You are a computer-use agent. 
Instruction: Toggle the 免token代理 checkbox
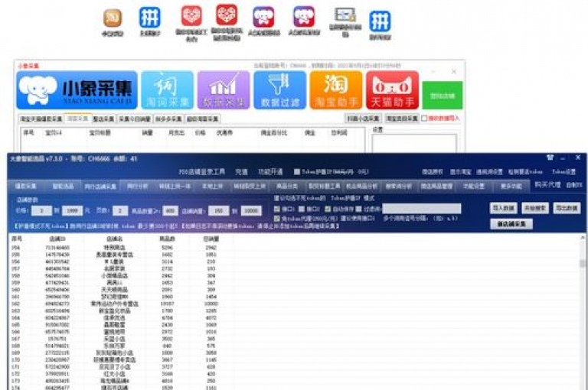point(276,219)
